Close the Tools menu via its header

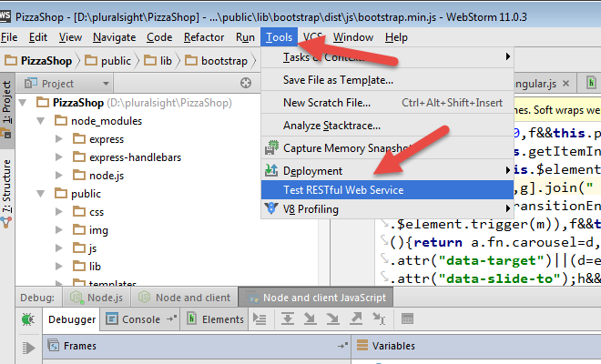click(x=279, y=37)
